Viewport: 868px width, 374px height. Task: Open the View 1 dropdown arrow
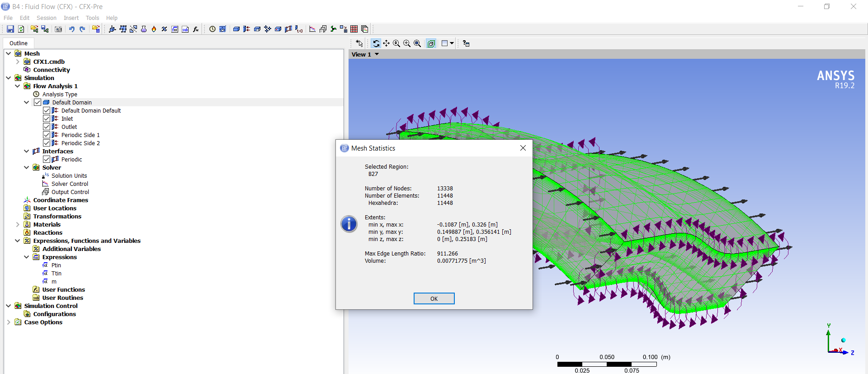pyautogui.click(x=377, y=54)
